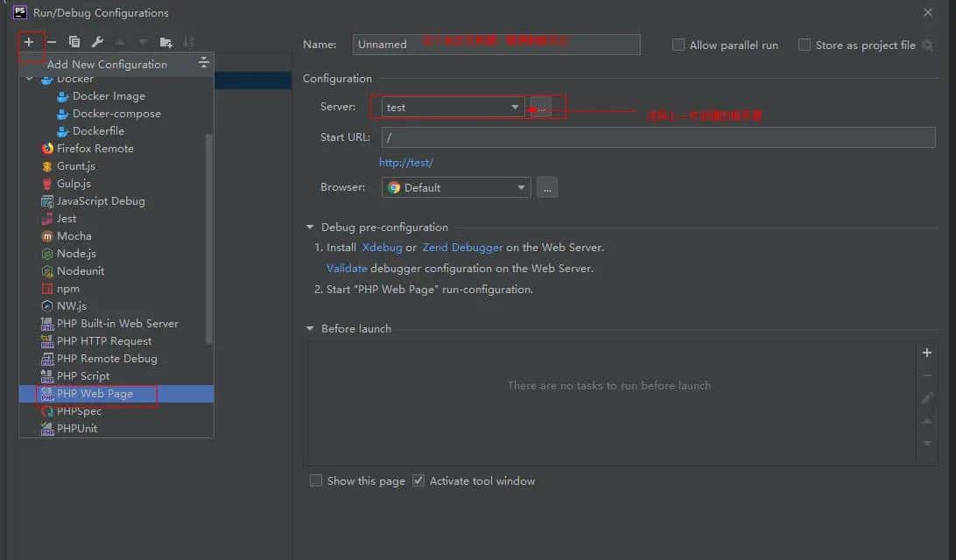Collapse the Debug pre-configuration section
Image resolution: width=956 pixels, height=560 pixels.
(x=310, y=227)
